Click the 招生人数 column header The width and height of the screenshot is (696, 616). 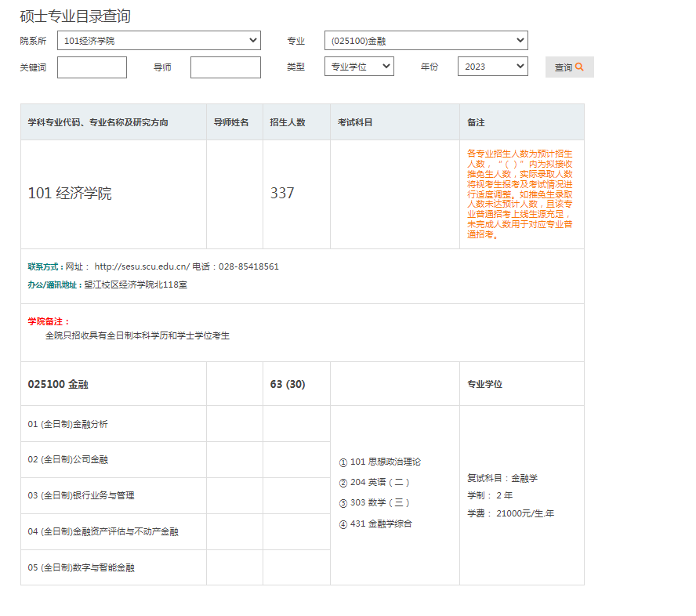point(287,123)
